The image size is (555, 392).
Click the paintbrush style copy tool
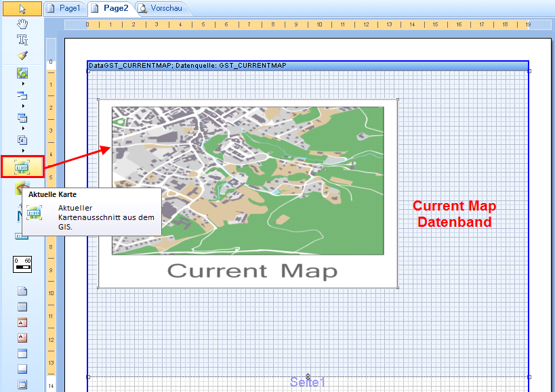pyautogui.click(x=22, y=56)
